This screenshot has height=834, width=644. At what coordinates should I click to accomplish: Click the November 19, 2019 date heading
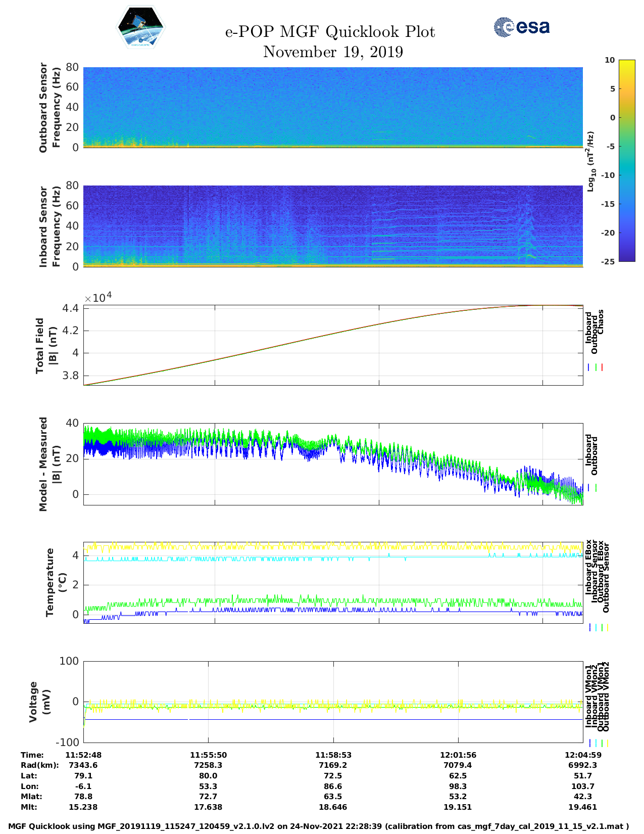click(x=333, y=52)
